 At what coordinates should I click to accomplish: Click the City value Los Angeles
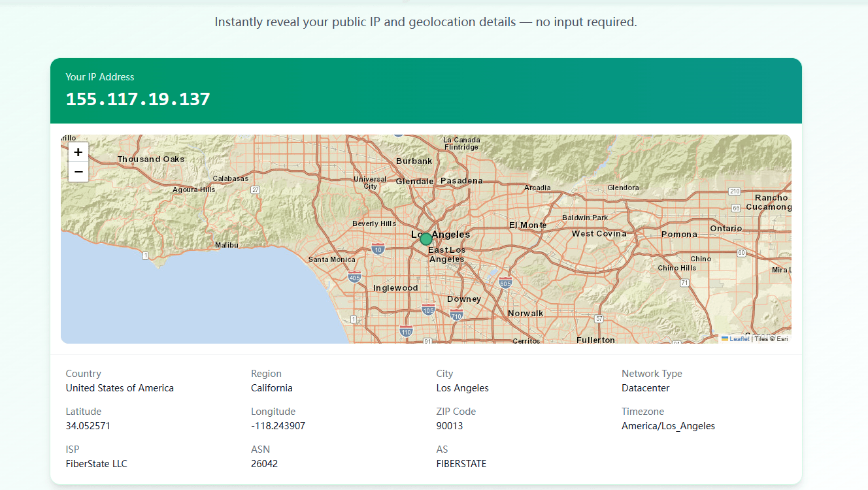point(463,388)
